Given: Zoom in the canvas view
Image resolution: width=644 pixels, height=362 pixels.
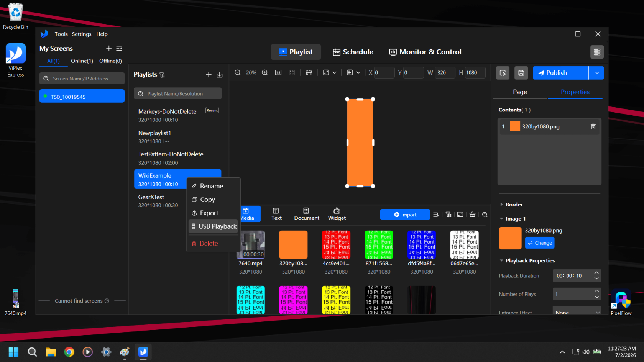Looking at the screenshot, I should click(265, 73).
